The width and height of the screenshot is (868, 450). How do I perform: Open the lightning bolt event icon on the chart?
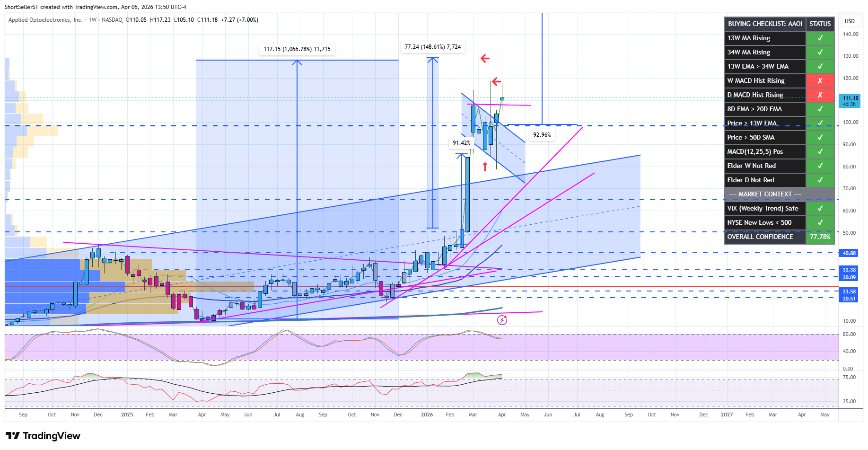502,320
